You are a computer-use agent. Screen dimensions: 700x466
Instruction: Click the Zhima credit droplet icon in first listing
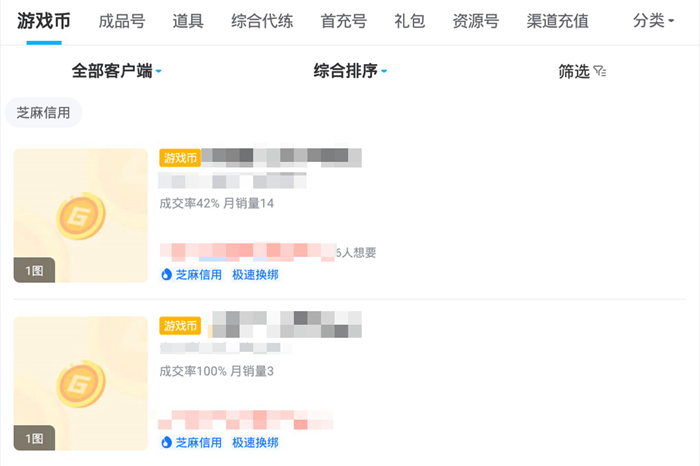pos(167,274)
